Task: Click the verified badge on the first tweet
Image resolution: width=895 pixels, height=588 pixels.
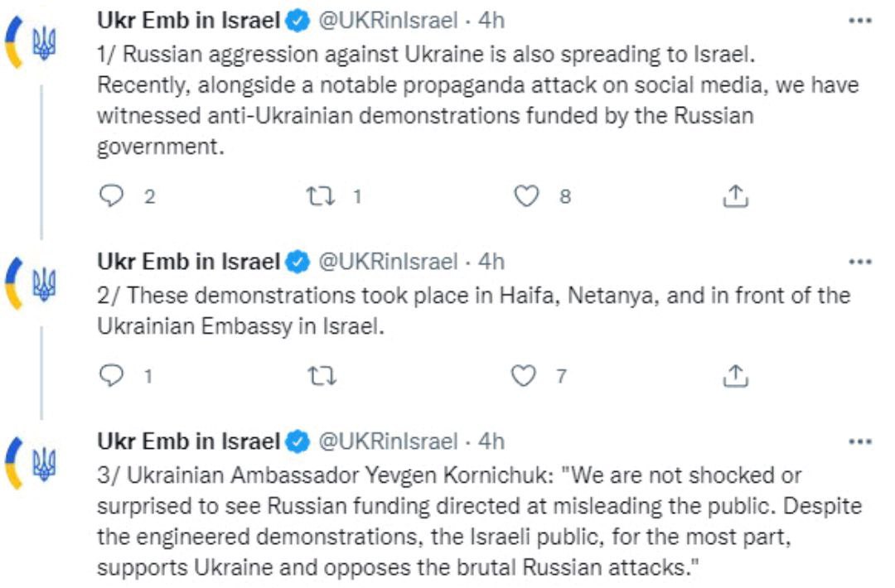Action: [x=298, y=19]
